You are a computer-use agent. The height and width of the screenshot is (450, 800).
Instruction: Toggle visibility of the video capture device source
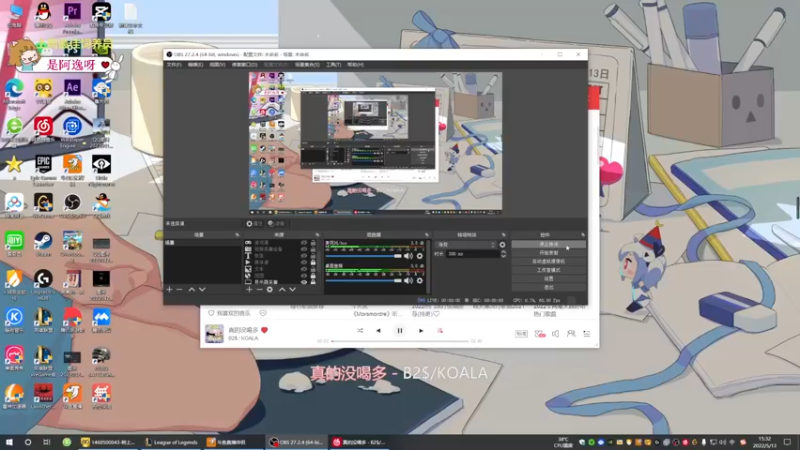tap(304, 249)
